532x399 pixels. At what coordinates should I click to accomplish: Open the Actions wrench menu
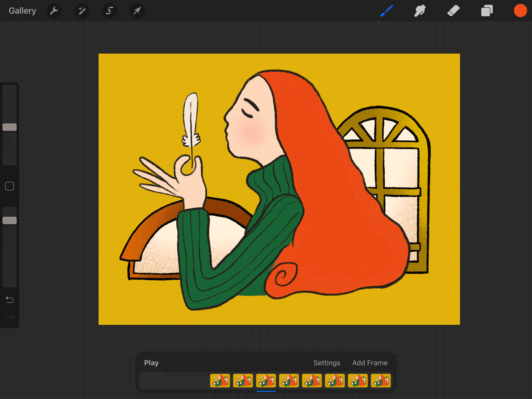pos(54,11)
